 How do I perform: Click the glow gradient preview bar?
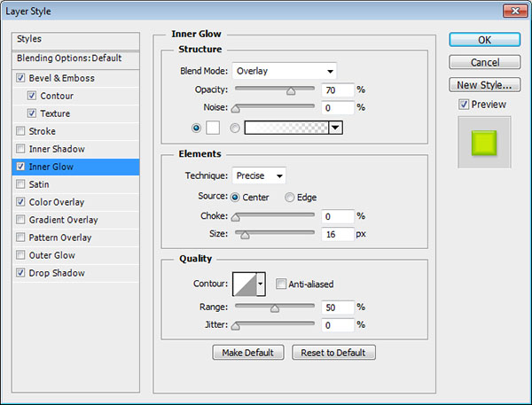[x=286, y=128]
